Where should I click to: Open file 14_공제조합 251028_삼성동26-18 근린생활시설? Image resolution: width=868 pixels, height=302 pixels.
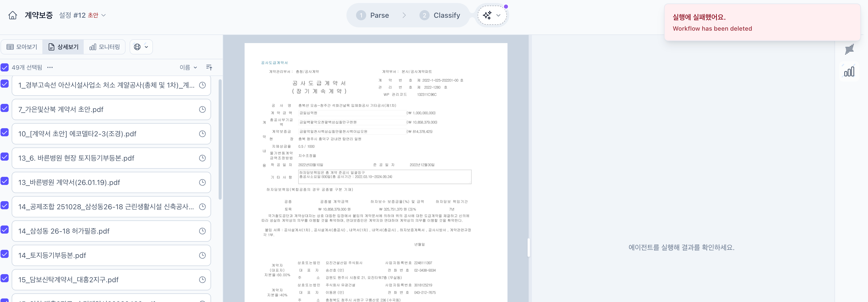[x=111, y=207]
